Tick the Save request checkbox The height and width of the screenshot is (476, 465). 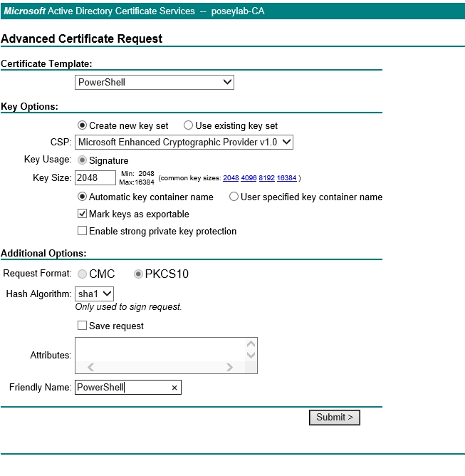click(x=82, y=326)
